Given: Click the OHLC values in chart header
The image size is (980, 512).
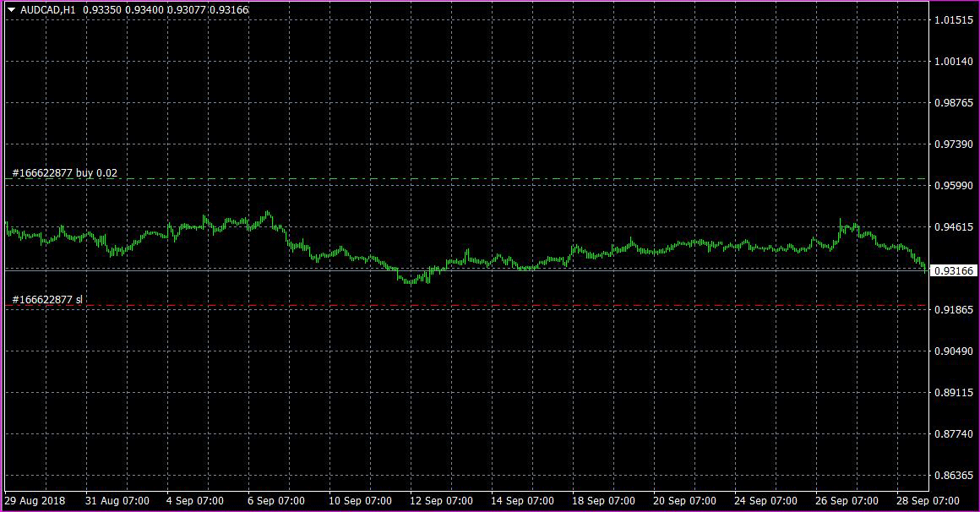Looking at the screenshot, I should click(x=166, y=10).
